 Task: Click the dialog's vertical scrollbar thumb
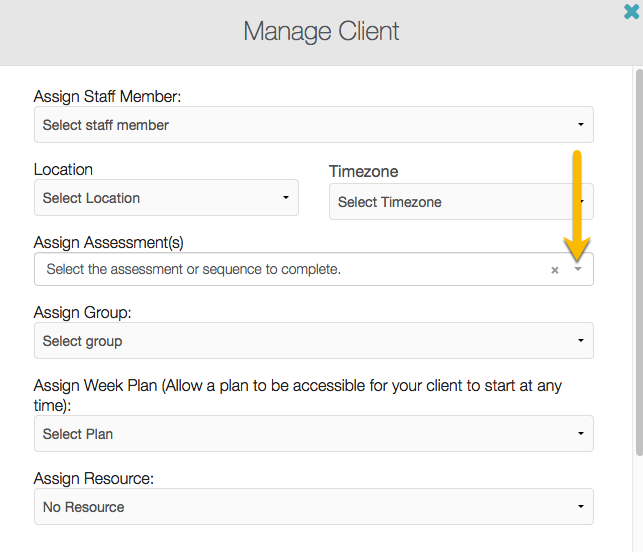pos(639,262)
